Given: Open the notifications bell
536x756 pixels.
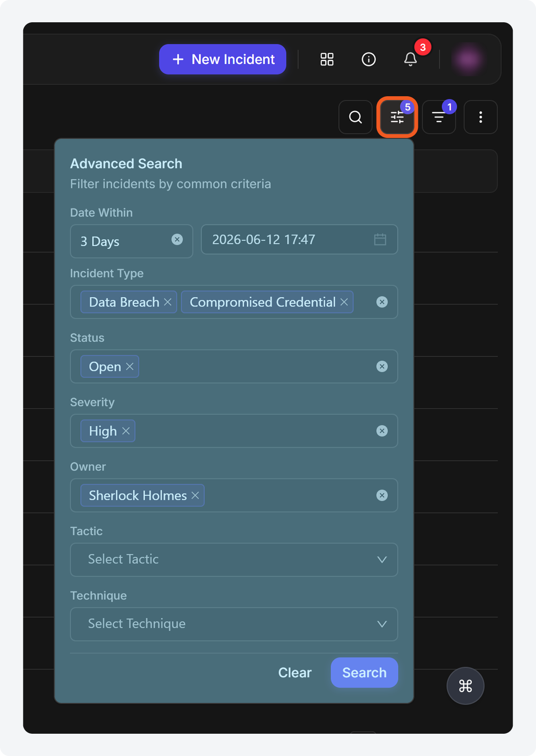Looking at the screenshot, I should [410, 59].
